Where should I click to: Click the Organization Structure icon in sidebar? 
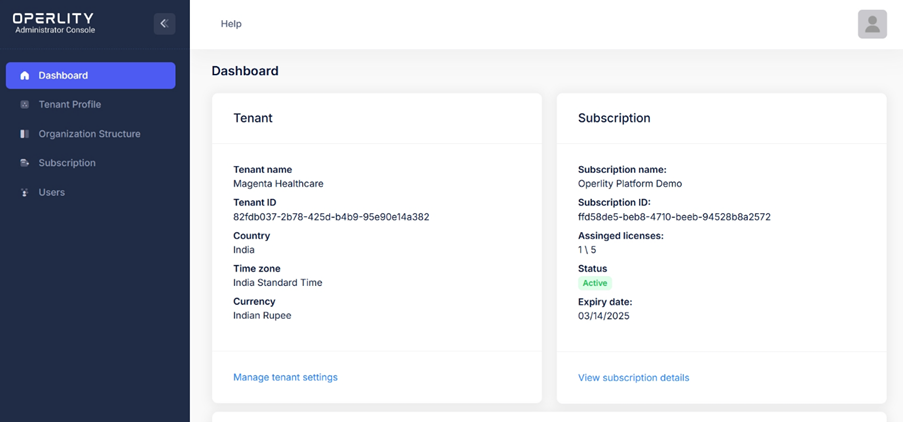25,134
